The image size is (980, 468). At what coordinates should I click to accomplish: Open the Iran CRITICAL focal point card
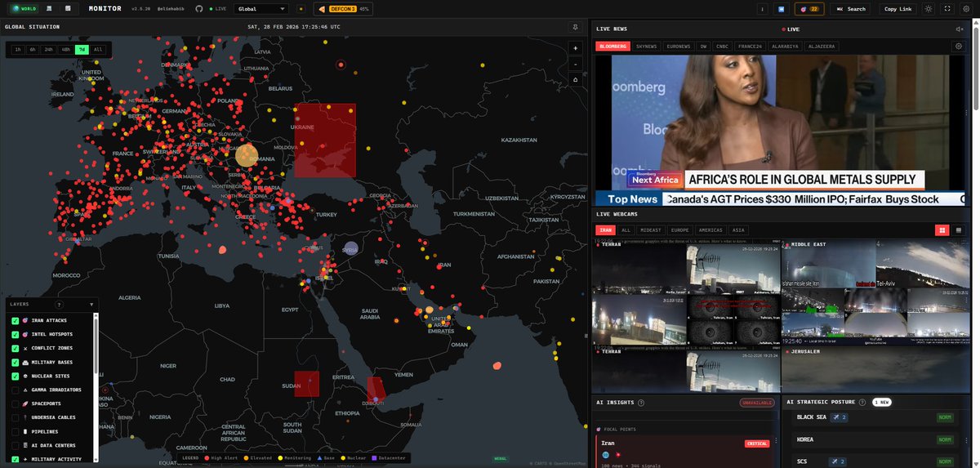point(684,453)
